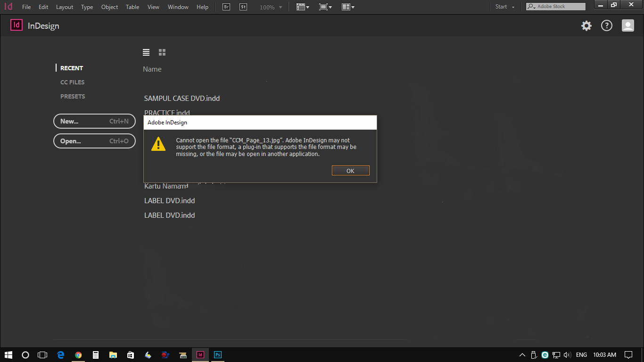Click into the Adobe Stock search field
Image resolution: width=644 pixels, height=362 pixels.
tap(556, 7)
